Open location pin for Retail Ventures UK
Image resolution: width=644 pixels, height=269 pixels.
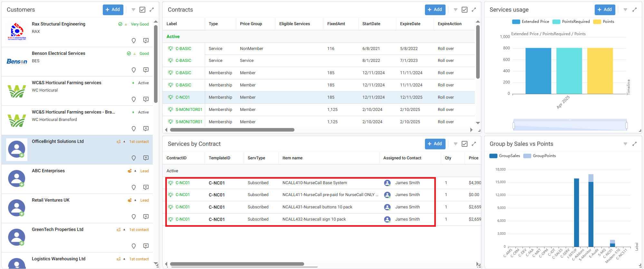(134, 217)
